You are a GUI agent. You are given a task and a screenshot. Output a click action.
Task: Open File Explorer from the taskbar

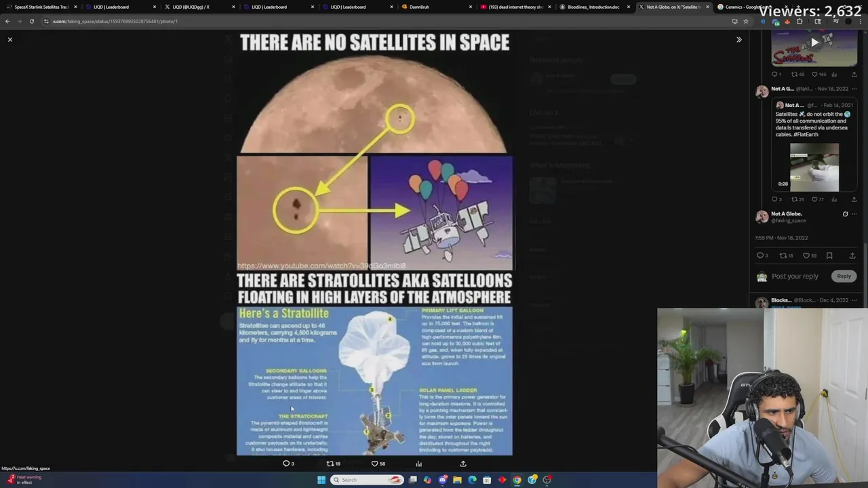pyautogui.click(x=457, y=480)
